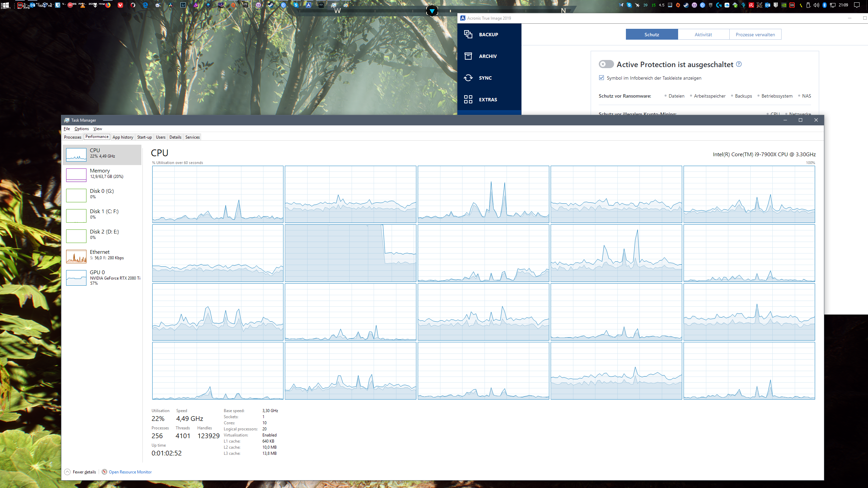Viewport: 868px width, 488px height.
Task: Toggle the Active Protection switch on
Action: pos(606,64)
